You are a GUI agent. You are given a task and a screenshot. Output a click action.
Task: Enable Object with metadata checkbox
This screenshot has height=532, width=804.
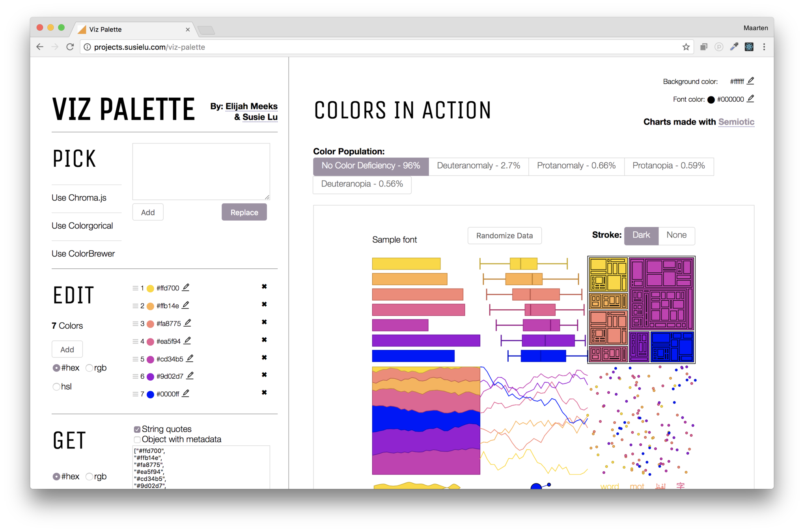click(x=137, y=439)
